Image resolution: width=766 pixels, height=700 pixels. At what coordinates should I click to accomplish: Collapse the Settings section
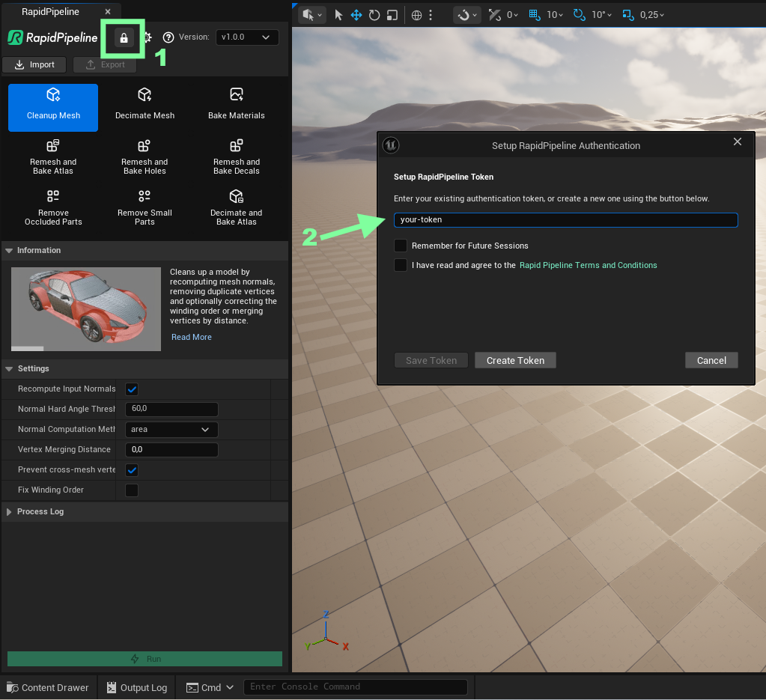(9, 369)
